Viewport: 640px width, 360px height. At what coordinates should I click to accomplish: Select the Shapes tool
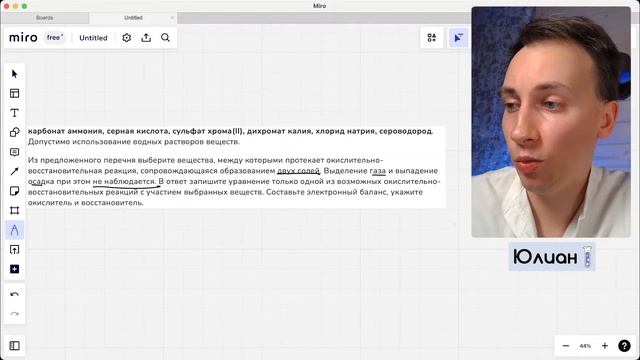pos(14,133)
